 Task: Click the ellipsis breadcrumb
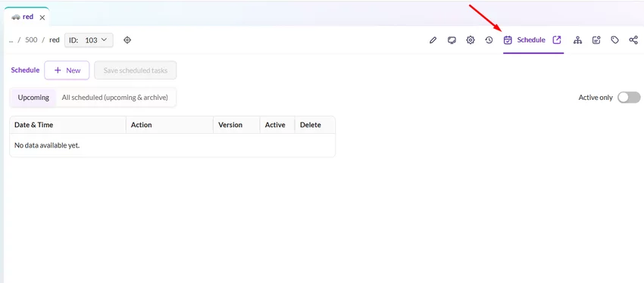point(11,40)
